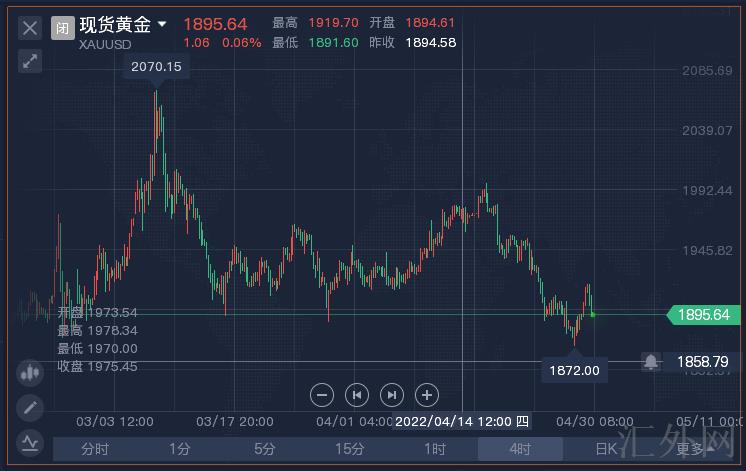Zoom out chart with minus button
The height and width of the screenshot is (471, 746).
pos(322,394)
